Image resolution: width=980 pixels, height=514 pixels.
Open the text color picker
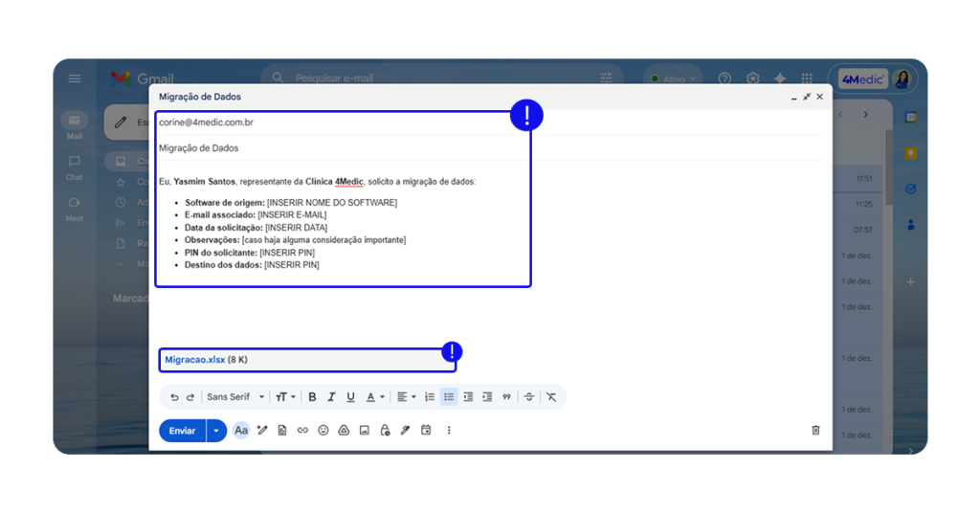pos(374,397)
